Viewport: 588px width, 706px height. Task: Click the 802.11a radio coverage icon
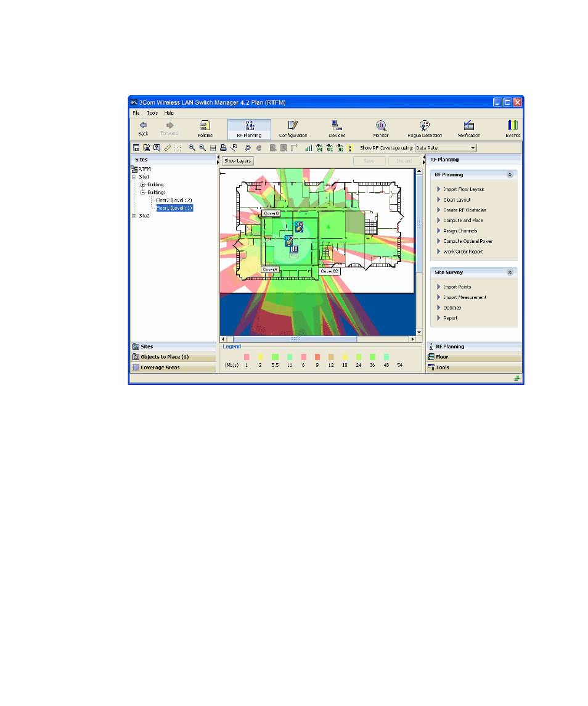point(319,148)
